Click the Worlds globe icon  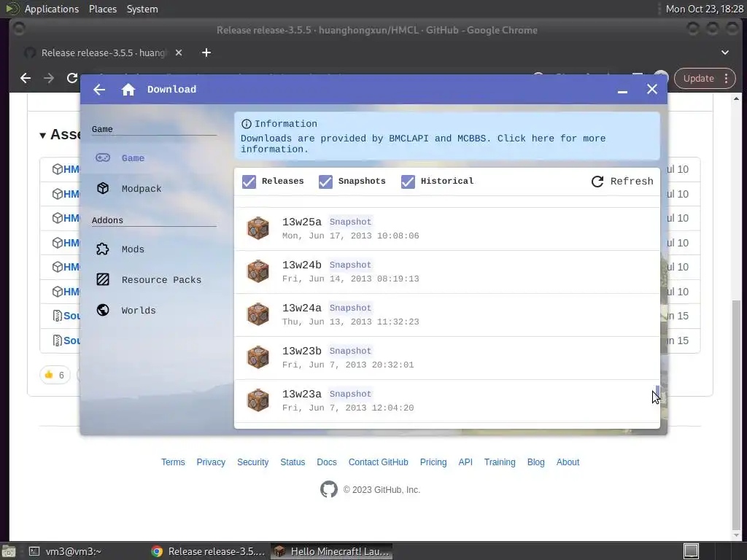point(103,310)
